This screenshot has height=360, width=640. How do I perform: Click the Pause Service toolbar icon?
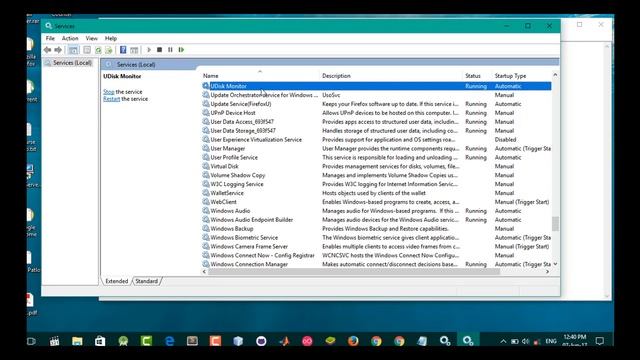coord(170,50)
